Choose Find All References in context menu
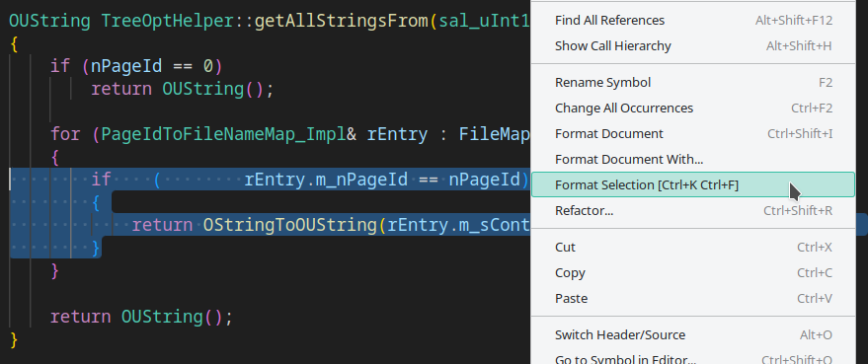The height and width of the screenshot is (364, 868). (x=693, y=21)
